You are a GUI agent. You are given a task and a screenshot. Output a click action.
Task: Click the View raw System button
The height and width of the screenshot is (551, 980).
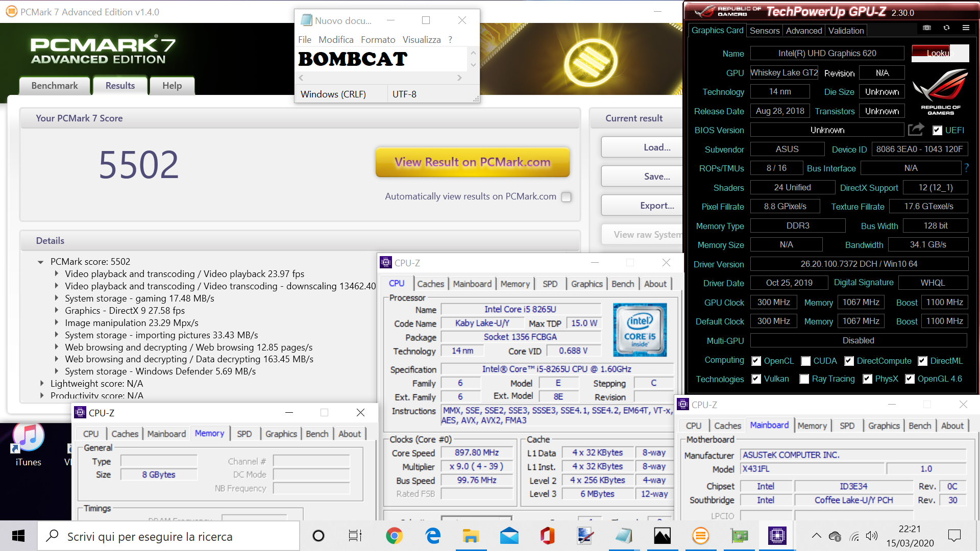(x=643, y=235)
